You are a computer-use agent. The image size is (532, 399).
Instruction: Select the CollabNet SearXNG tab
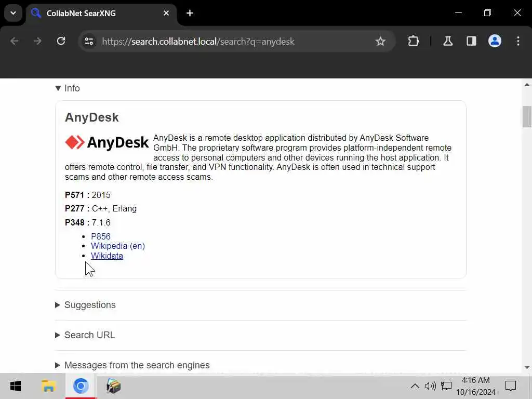(101, 13)
